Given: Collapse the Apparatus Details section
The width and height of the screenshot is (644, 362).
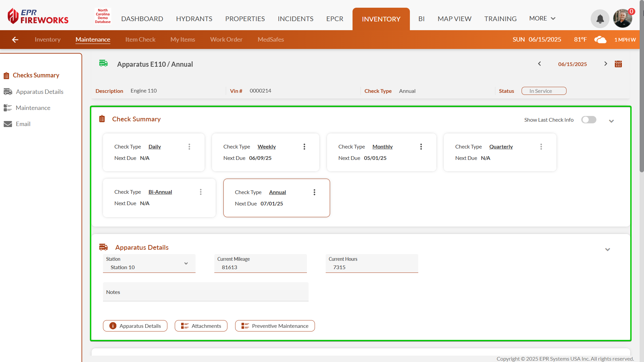Looking at the screenshot, I should pyautogui.click(x=607, y=249).
